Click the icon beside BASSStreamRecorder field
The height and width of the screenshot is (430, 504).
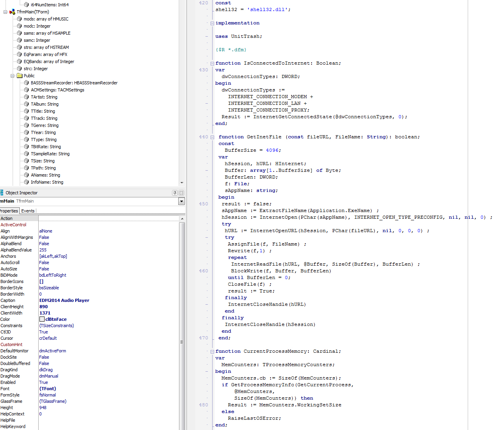(x=26, y=83)
